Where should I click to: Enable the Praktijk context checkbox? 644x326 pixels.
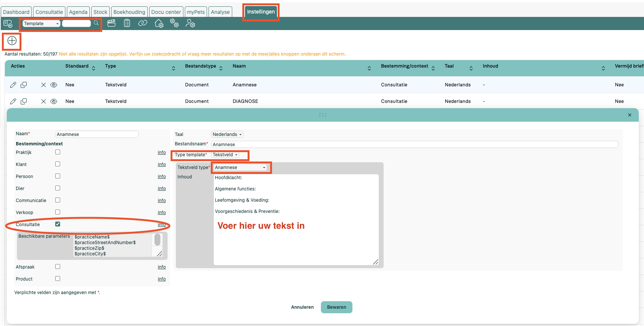57,152
